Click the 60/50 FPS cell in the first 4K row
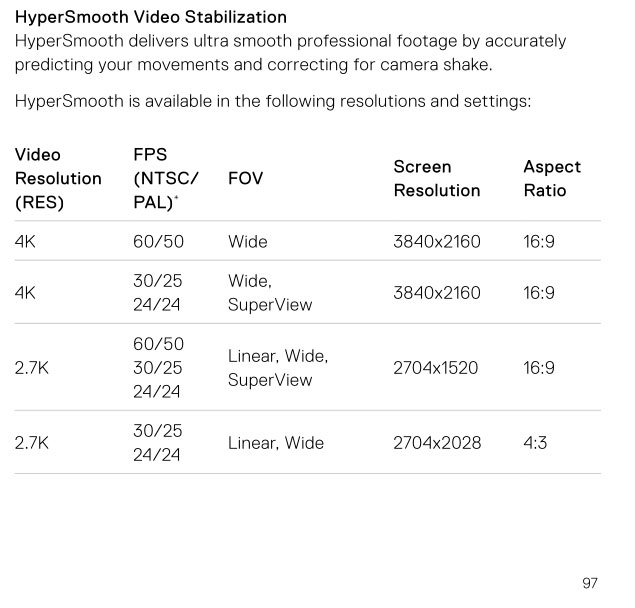 [x=158, y=241]
